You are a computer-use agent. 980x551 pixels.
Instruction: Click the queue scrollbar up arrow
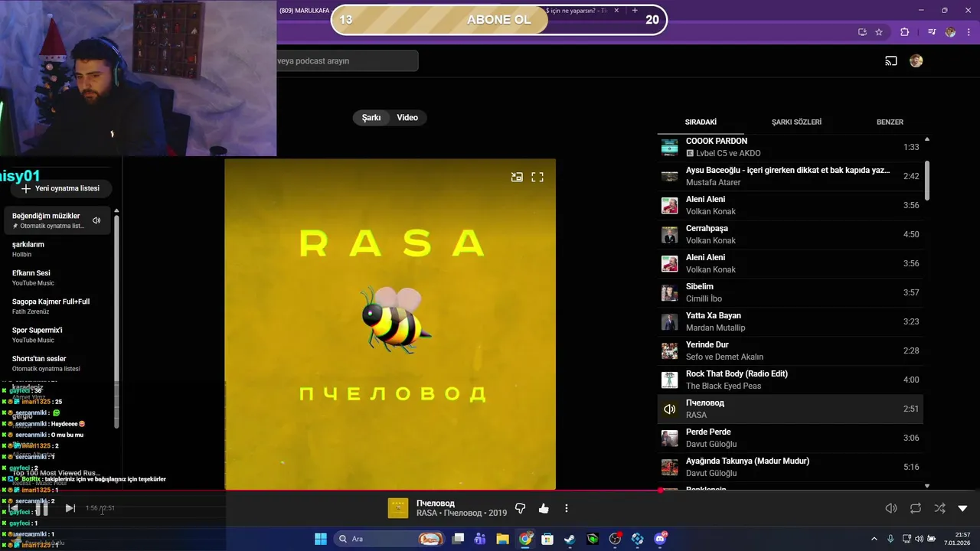pyautogui.click(x=927, y=139)
